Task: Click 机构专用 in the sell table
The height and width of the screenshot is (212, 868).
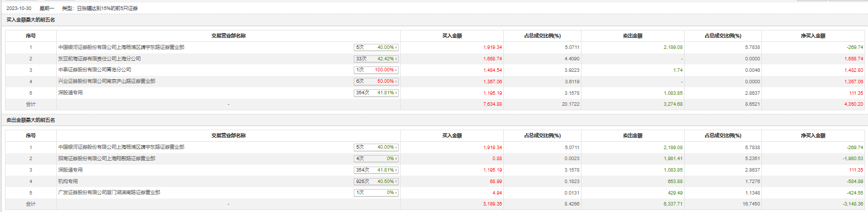Action: (68, 182)
